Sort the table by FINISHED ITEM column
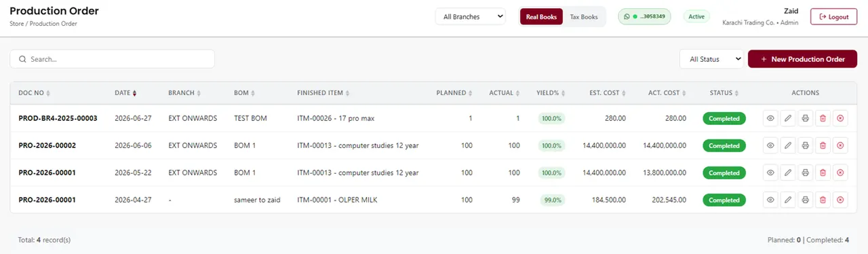Screen dimensions: 868x254 tap(323, 93)
